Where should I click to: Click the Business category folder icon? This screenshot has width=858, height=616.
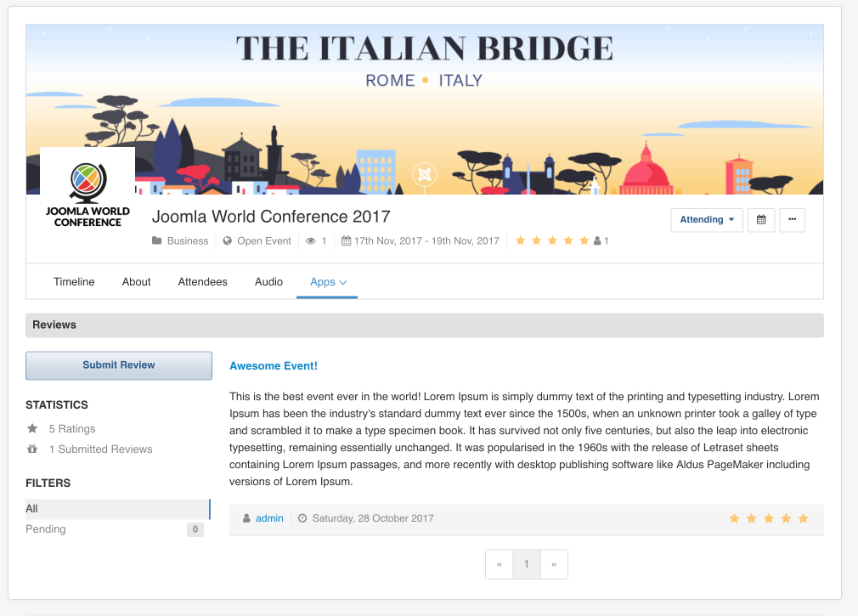(157, 241)
